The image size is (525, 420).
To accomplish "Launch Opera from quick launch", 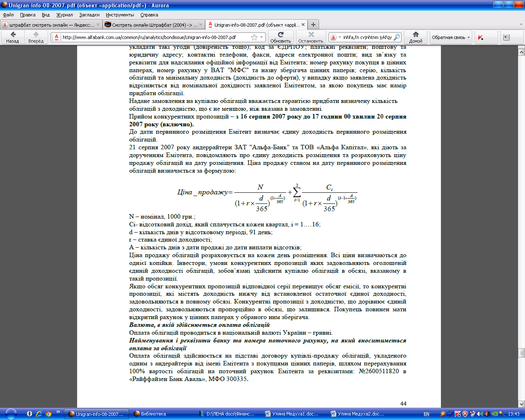I will tap(30, 414).
